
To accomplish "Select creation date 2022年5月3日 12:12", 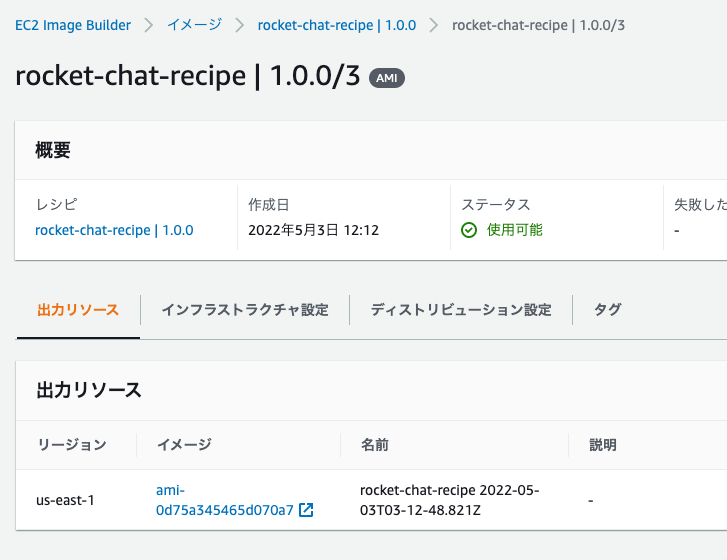I will click(x=313, y=230).
